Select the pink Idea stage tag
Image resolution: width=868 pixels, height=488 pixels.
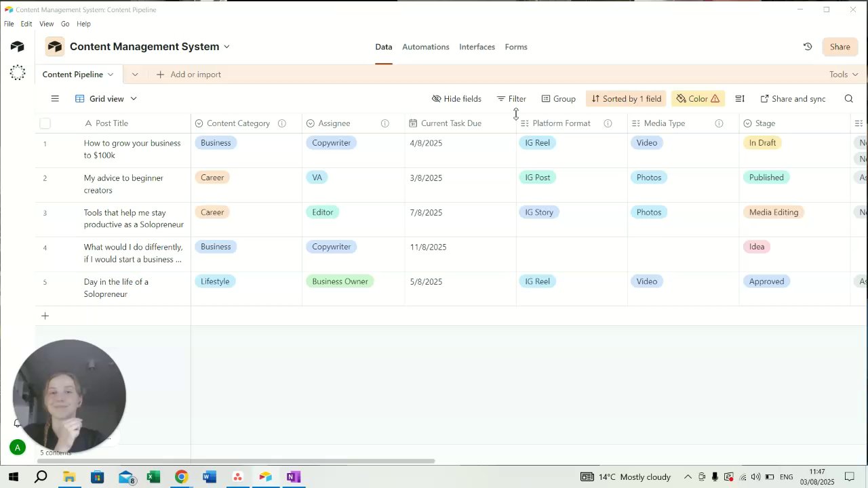[757, 247]
